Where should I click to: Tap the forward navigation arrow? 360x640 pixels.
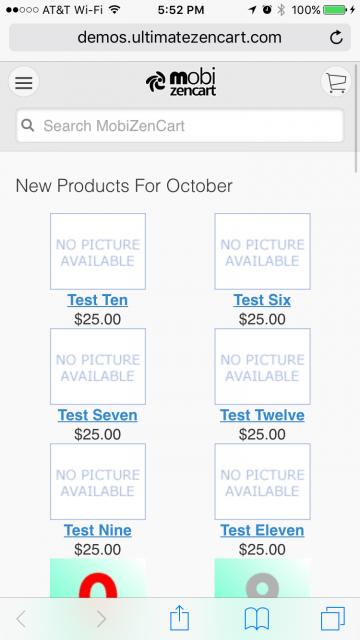(x=101, y=619)
